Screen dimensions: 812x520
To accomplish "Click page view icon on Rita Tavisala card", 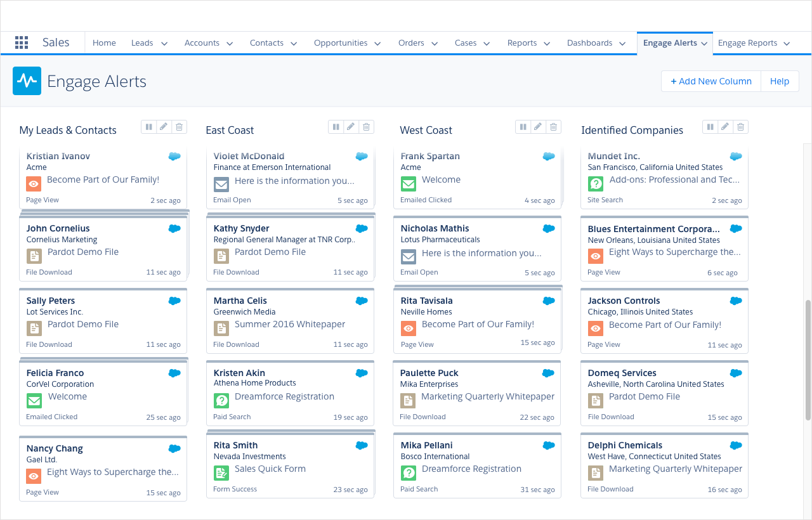I will pyautogui.click(x=408, y=328).
